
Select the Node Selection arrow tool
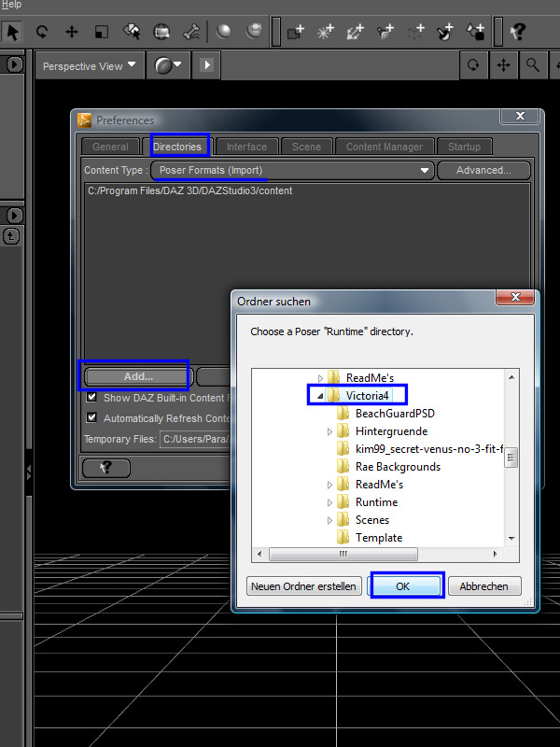[12, 32]
